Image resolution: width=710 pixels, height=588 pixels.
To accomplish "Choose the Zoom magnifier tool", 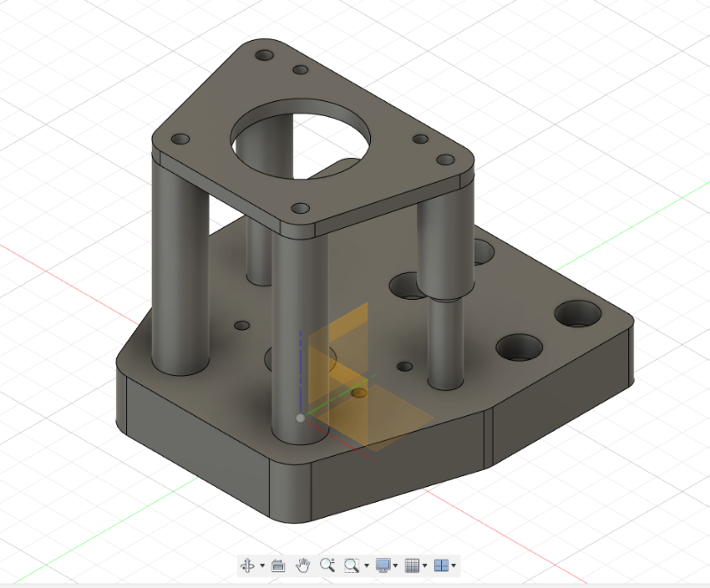I will coord(327,565).
